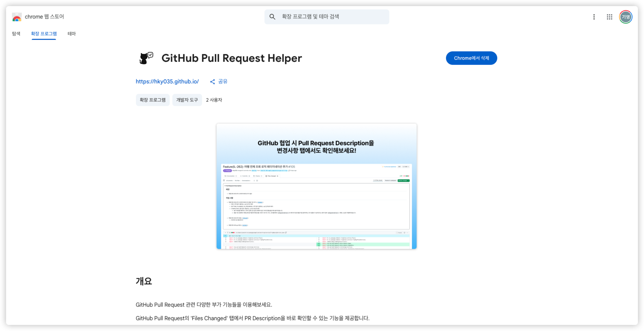Focus the "확장 프로그램 및 테마 검색" search field
The image size is (644, 331).
332,17
